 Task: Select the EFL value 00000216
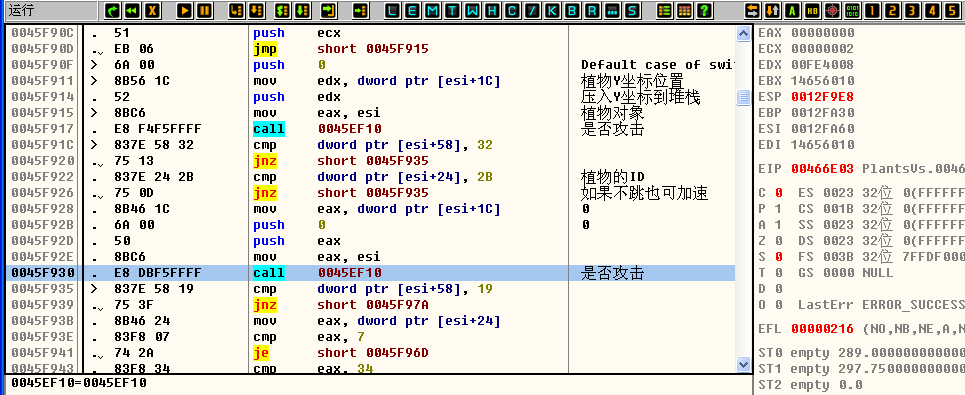click(x=823, y=329)
